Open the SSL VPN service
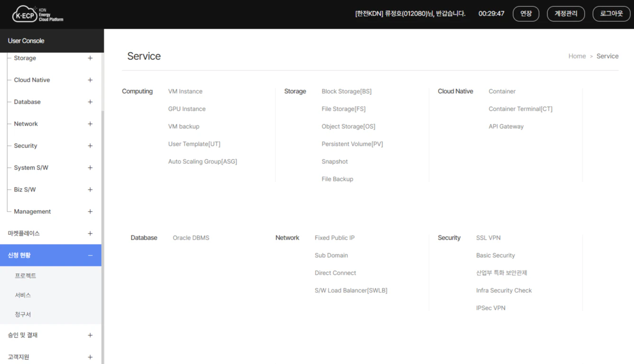Viewport: 634px width, 364px height. click(488, 238)
